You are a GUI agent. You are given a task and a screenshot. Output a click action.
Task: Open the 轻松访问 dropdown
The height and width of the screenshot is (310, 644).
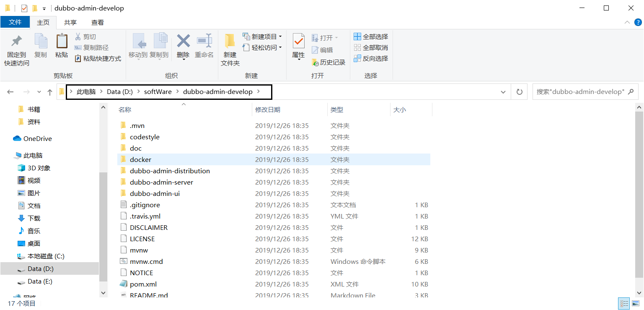coord(262,48)
